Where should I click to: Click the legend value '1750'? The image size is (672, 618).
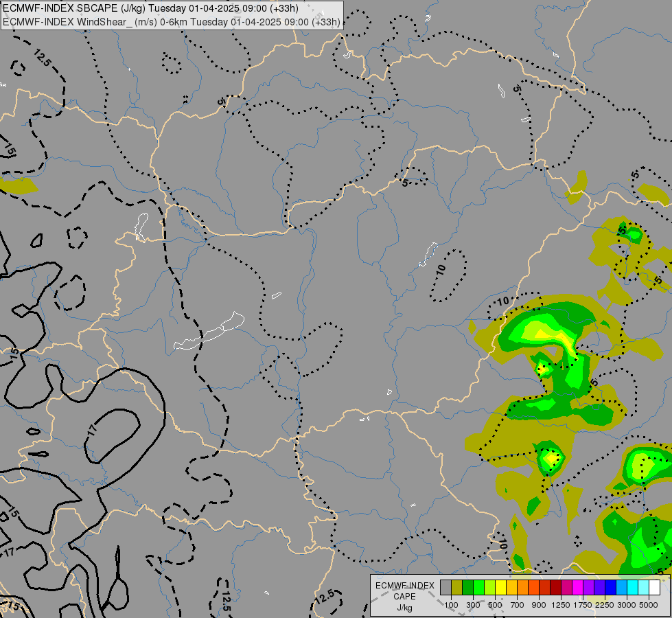point(583,605)
